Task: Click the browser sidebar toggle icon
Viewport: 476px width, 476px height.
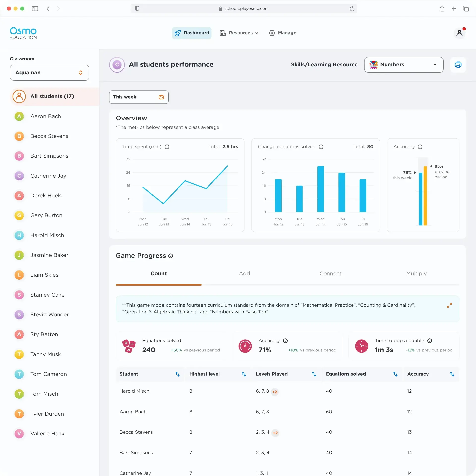Action: 35,9
